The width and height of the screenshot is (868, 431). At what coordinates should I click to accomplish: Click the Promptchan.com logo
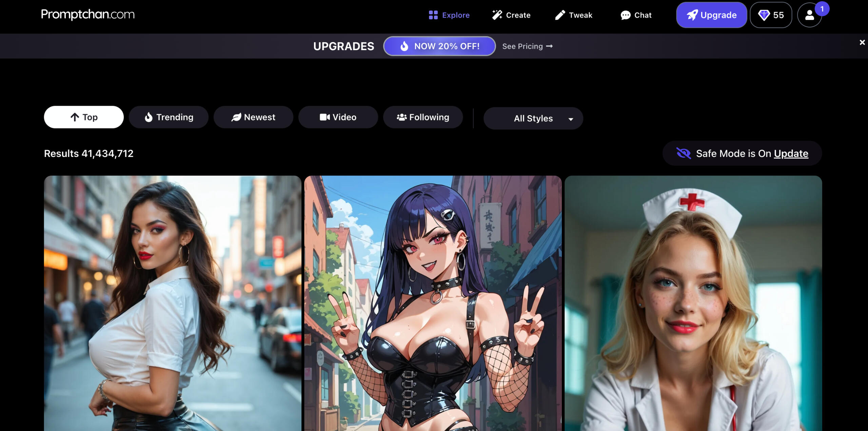coord(88,14)
